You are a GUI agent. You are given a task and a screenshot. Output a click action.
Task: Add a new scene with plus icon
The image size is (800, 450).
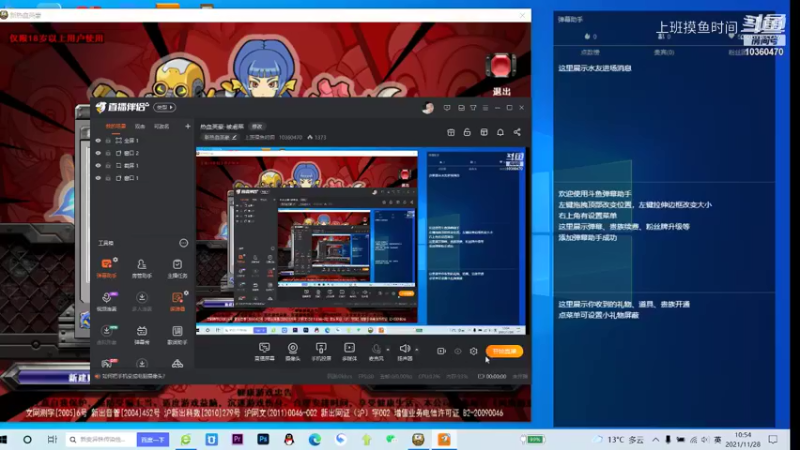[x=188, y=126]
